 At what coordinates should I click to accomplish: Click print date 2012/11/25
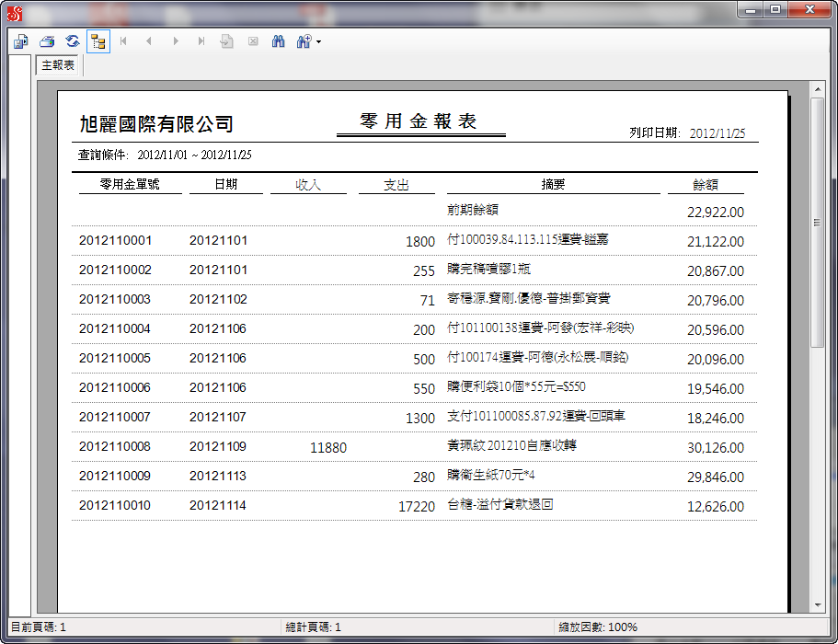(x=717, y=133)
